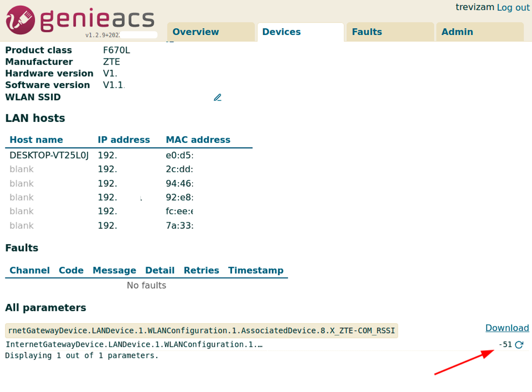
Task: Click the LAN hosts heading
Action: pos(35,118)
